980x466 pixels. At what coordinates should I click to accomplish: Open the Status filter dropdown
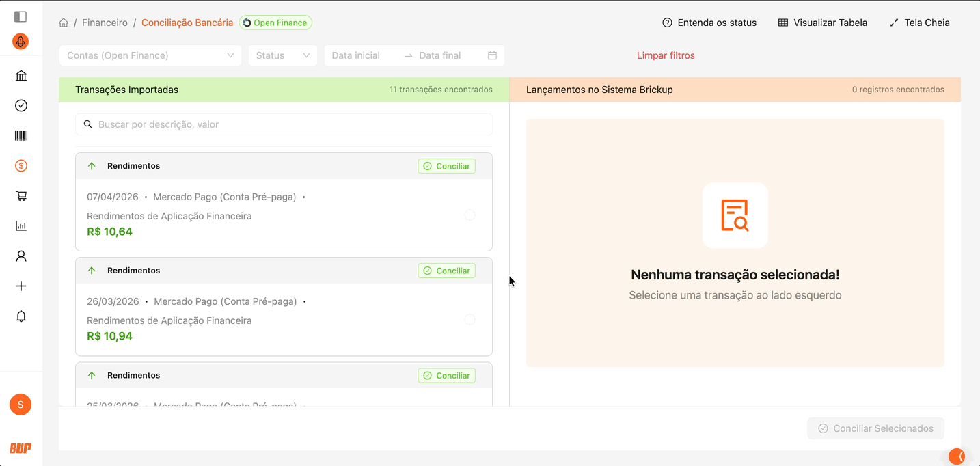[282, 55]
